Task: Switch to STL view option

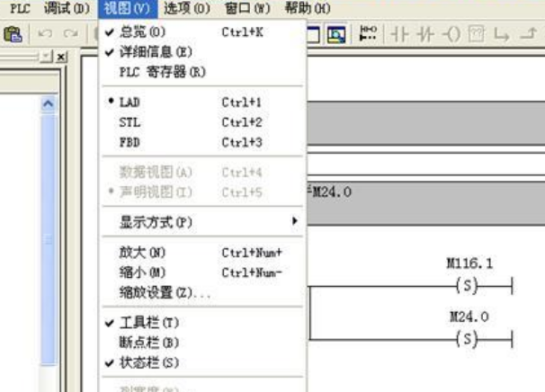Action: coord(202,122)
